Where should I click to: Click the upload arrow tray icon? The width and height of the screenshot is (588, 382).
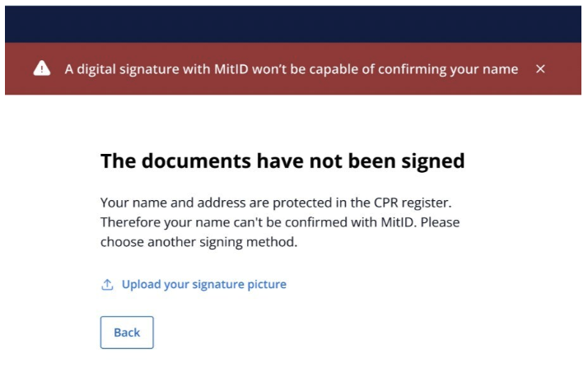tap(107, 285)
